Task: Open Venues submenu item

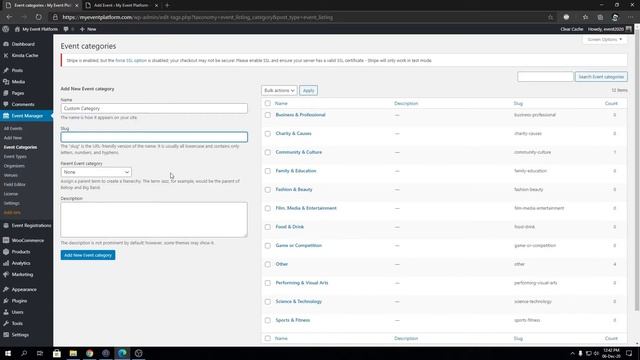Action: click(11, 176)
